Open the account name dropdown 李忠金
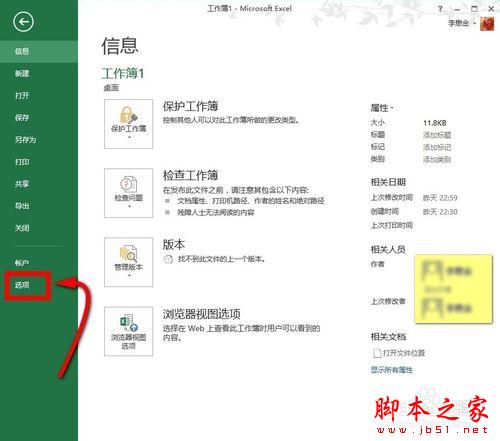 pos(462,23)
